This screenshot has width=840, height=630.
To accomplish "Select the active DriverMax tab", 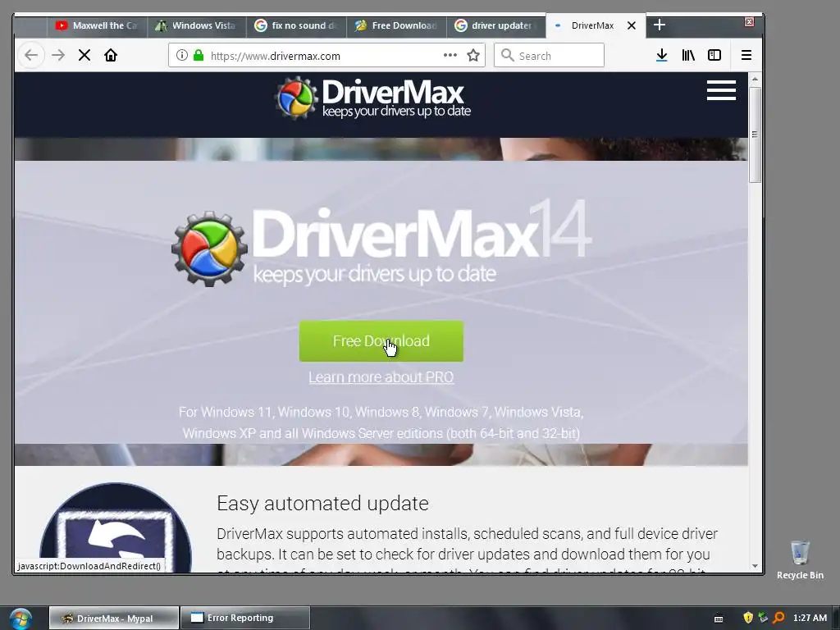I will pyautogui.click(x=591, y=25).
